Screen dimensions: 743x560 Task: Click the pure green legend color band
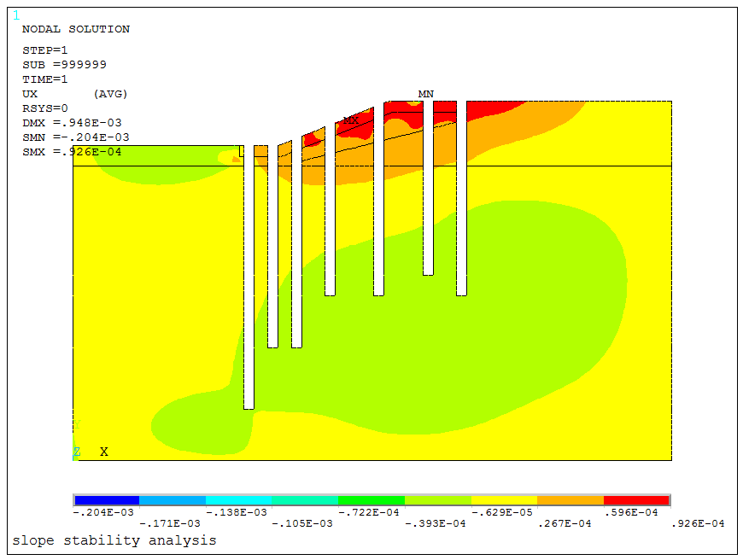coord(371,500)
